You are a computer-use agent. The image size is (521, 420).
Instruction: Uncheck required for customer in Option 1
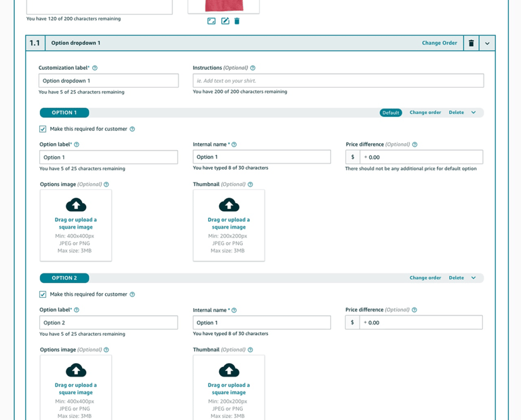coord(43,129)
